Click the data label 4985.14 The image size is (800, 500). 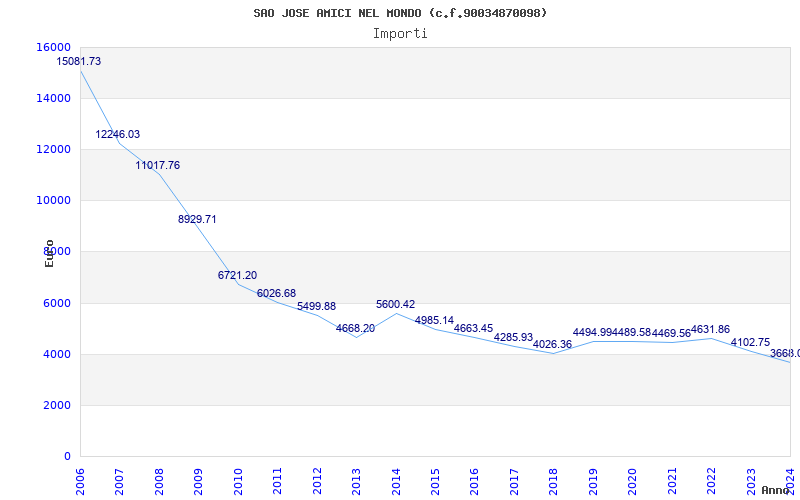tap(434, 320)
